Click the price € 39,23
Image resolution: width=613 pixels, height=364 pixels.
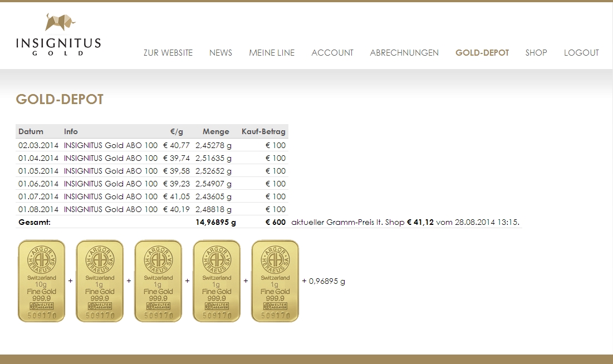point(176,184)
